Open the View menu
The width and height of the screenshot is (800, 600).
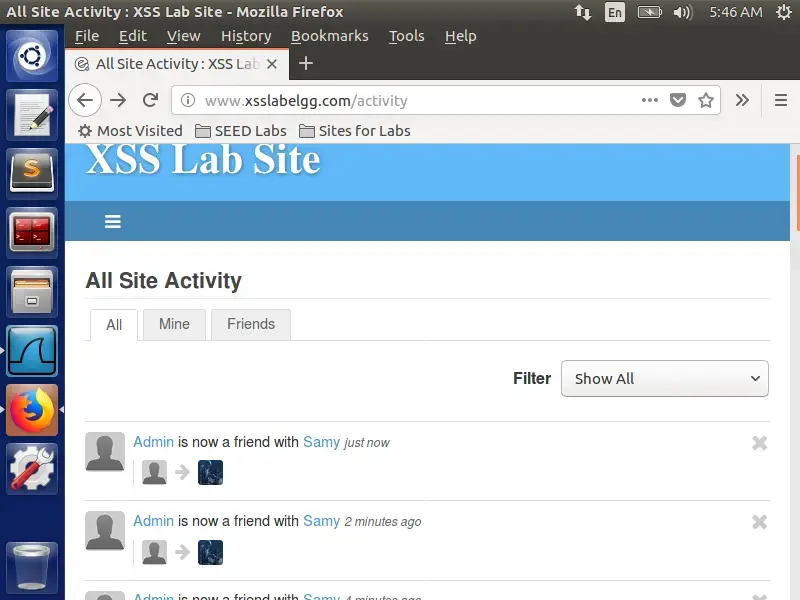[x=183, y=36]
